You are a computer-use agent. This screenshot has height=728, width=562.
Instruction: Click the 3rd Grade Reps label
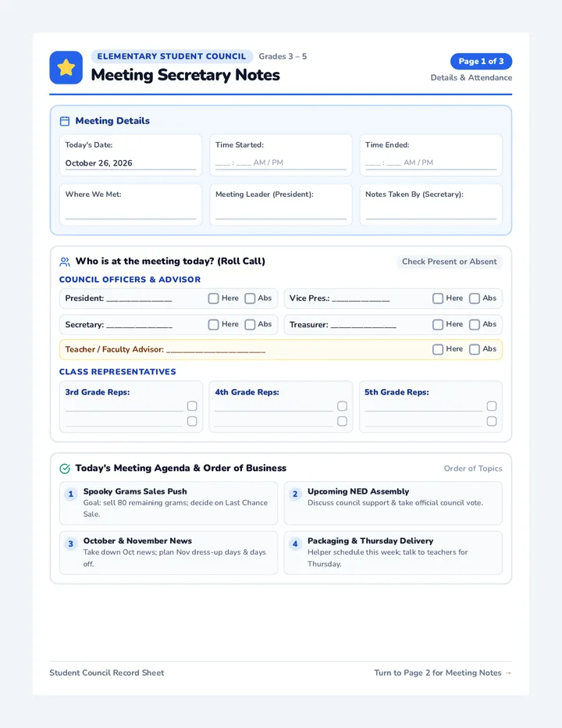click(98, 392)
